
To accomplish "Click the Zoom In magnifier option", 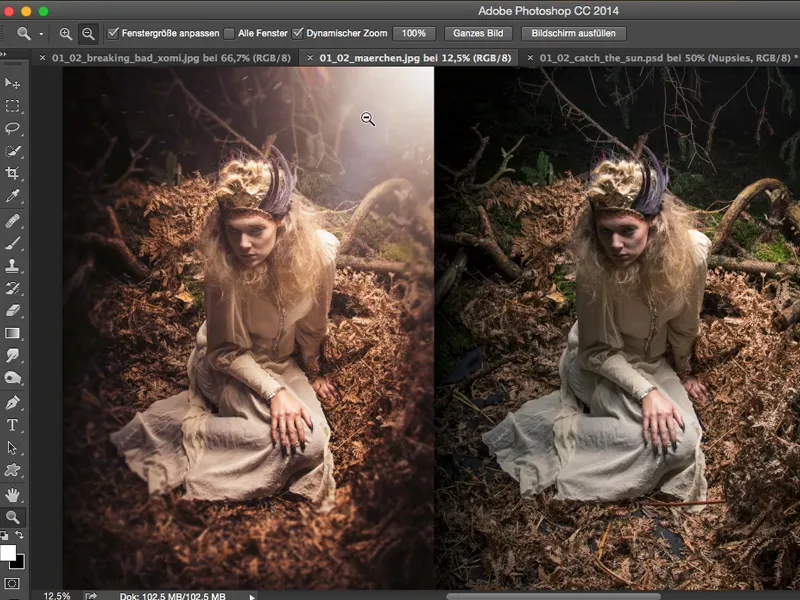I will (65, 34).
